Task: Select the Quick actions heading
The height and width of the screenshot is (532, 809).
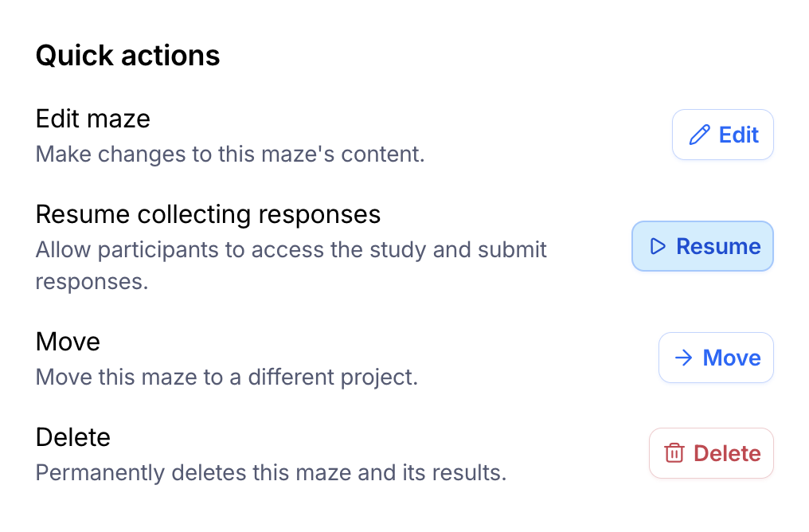Action: coord(127,56)
